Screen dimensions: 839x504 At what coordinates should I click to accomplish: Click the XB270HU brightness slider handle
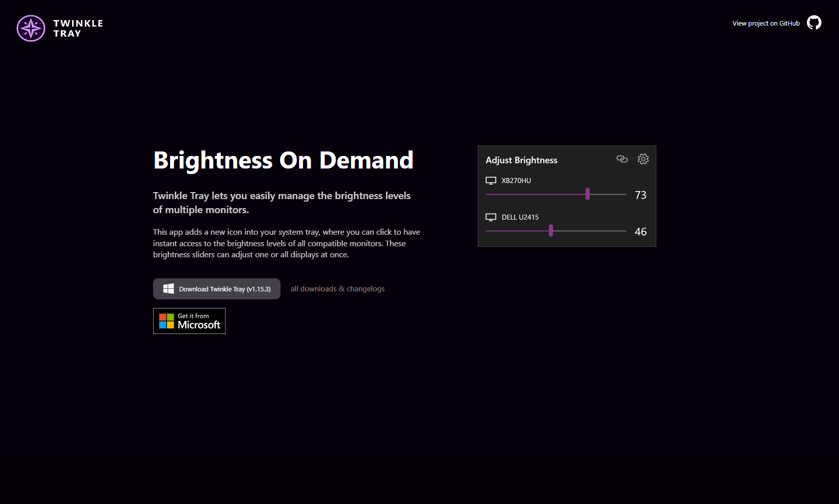point(588,194)
